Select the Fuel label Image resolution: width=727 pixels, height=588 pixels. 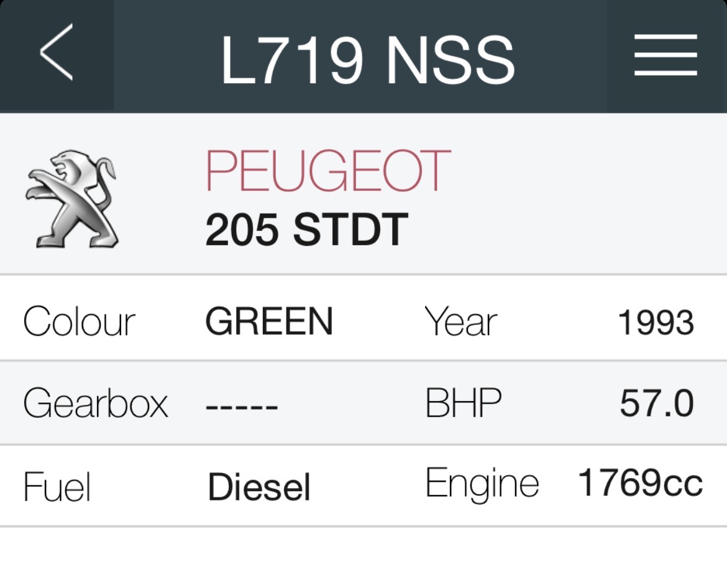[57, 487]
